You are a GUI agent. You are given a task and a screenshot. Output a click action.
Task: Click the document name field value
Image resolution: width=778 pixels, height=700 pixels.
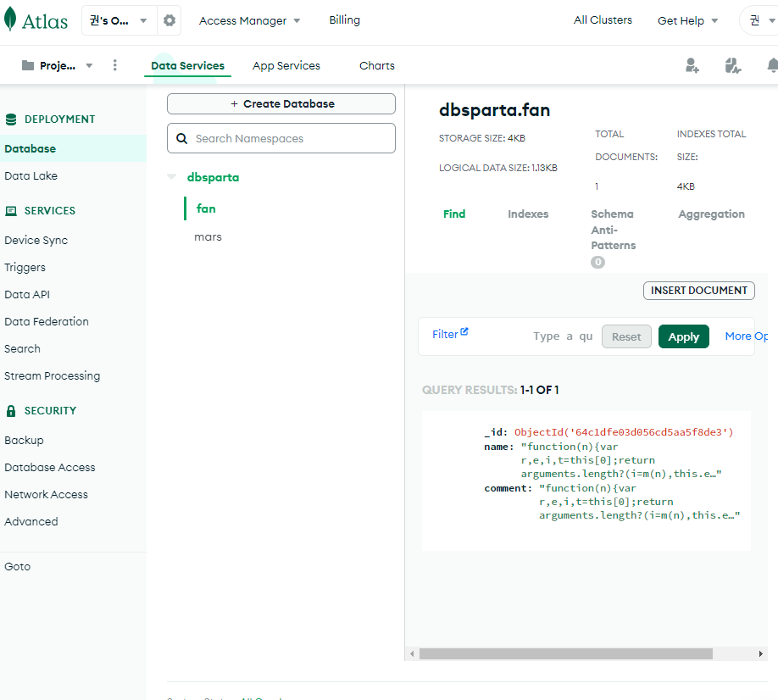pos(621,460)
